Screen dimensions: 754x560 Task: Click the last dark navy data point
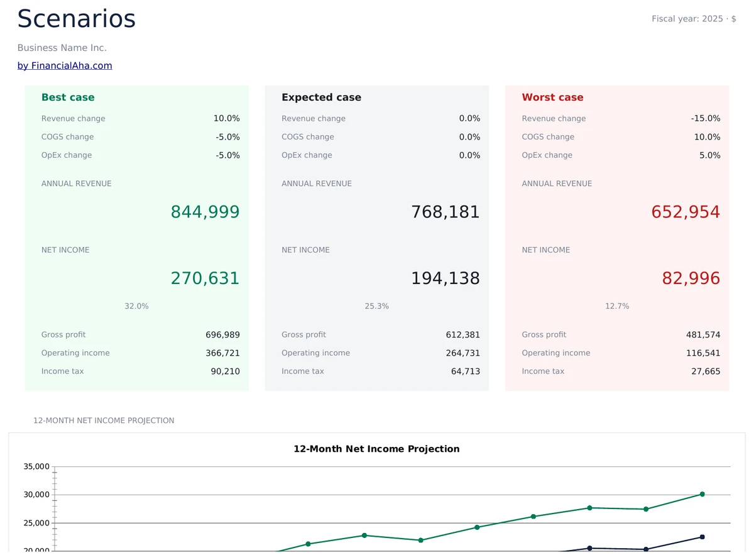point(702,537)
